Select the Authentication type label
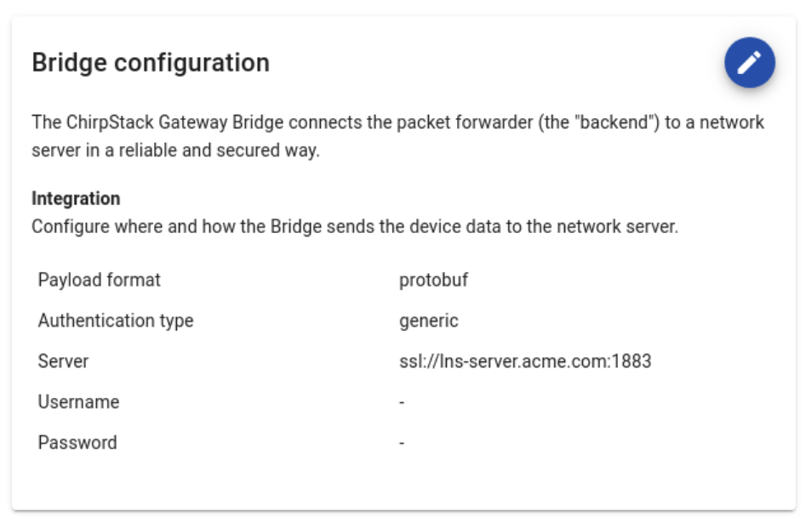 116,321
